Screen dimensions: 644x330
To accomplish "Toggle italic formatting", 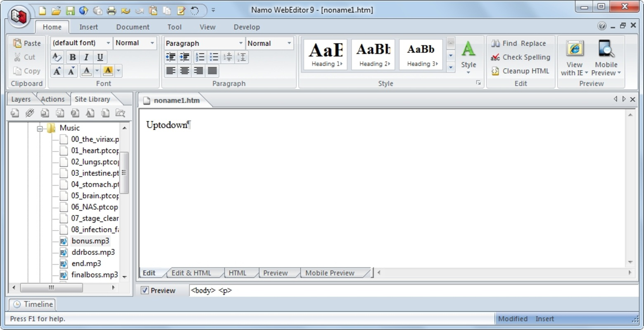I will [x=86, y=57].
